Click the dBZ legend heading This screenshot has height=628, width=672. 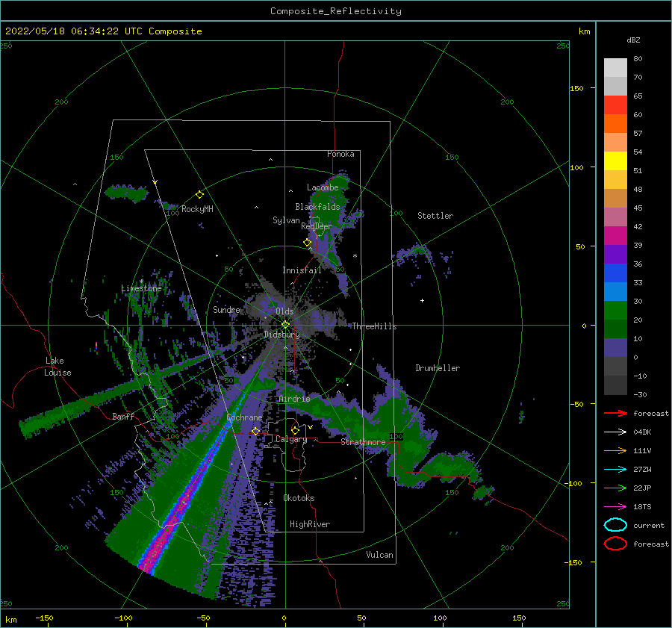(x=633, y=40)
